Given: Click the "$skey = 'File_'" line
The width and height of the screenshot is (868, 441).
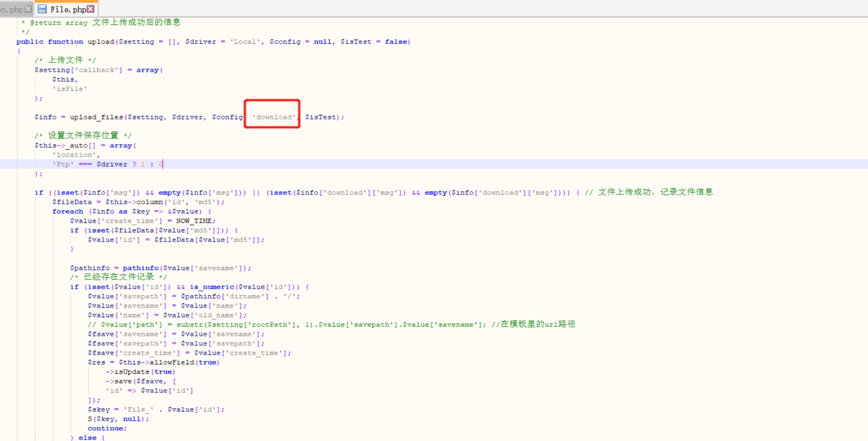Looking at the screenshot, I should pos(156,410).
